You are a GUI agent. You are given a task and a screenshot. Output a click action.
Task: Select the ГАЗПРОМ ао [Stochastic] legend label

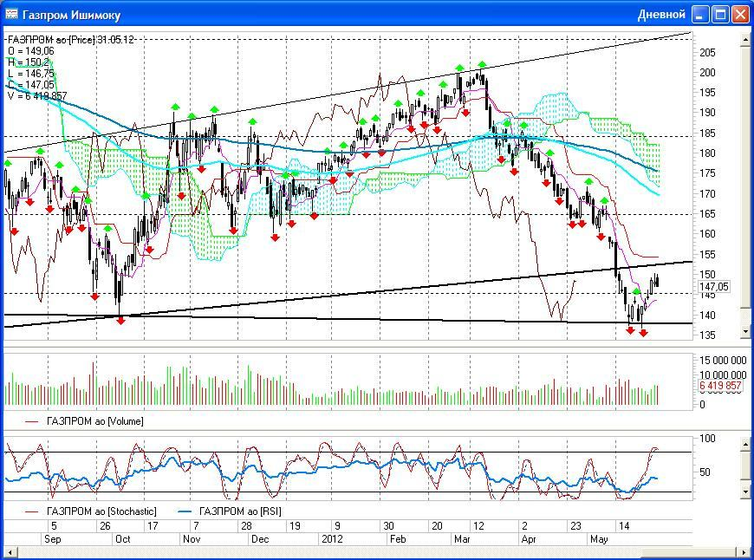(101, 511)
